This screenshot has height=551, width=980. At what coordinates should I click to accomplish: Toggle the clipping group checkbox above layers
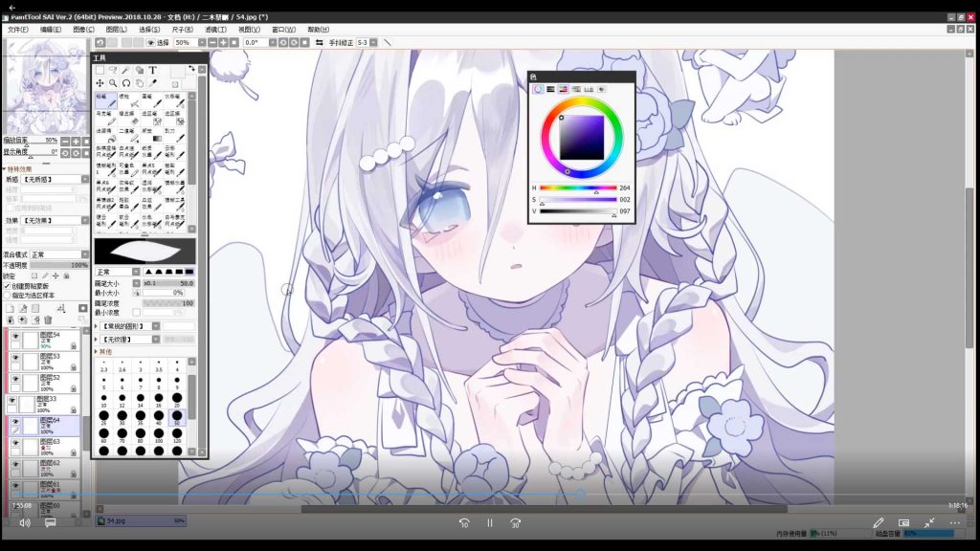(x=8, y=285)
